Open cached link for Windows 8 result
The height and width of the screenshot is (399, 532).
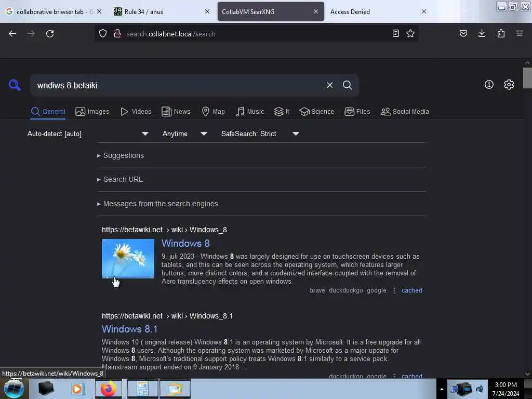click(x=412, y=290)
